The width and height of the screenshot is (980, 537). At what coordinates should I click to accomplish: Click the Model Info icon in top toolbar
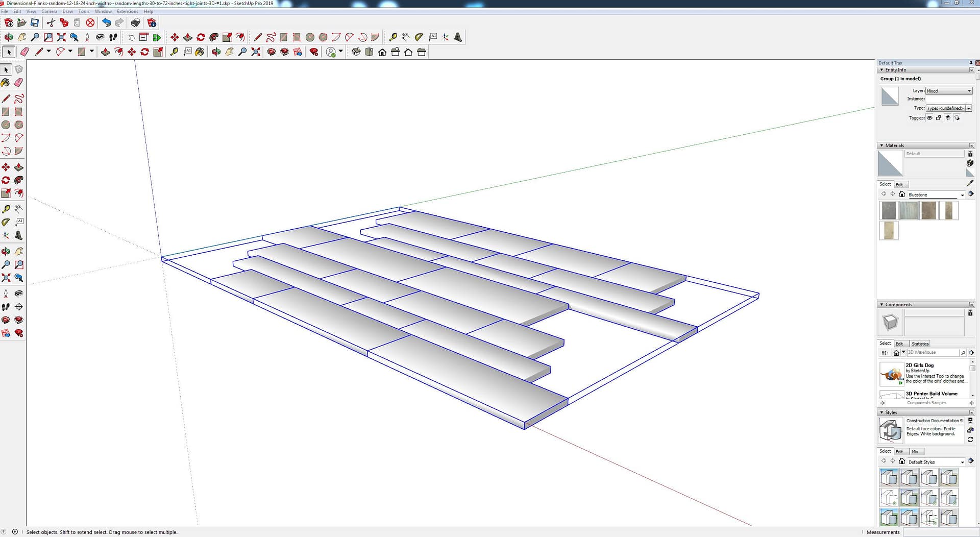click(x=152, y=22)
